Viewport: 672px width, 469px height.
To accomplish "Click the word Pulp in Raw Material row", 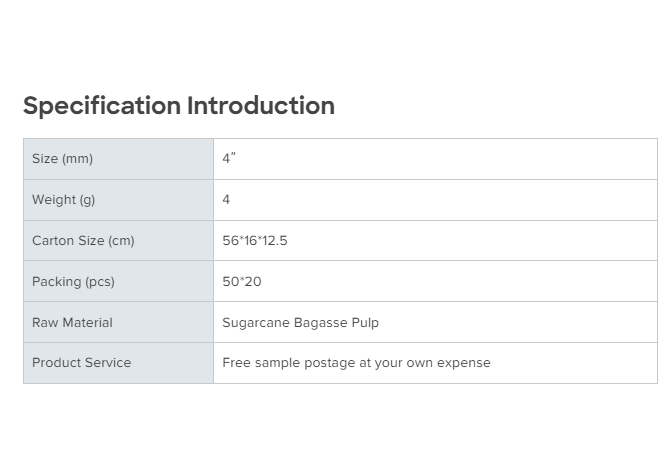I will pos(364,323).
